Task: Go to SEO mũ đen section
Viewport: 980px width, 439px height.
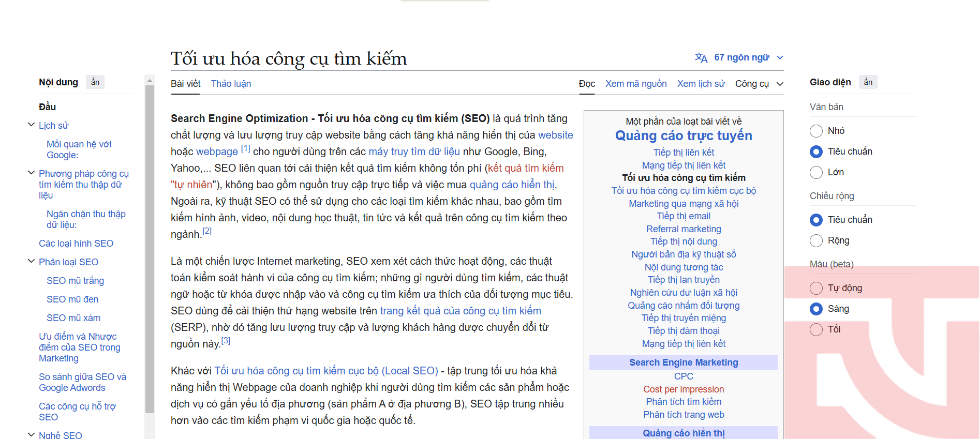Action: tap(72, 299)
